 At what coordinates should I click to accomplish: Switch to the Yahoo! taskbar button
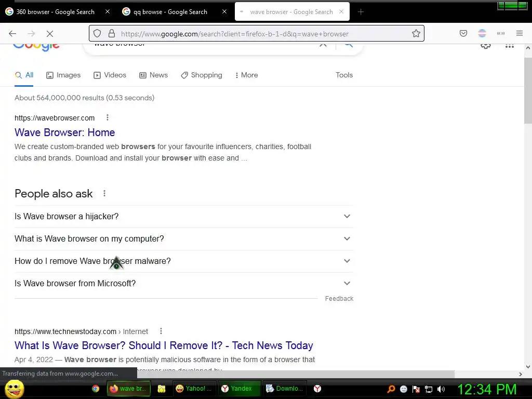194,389
